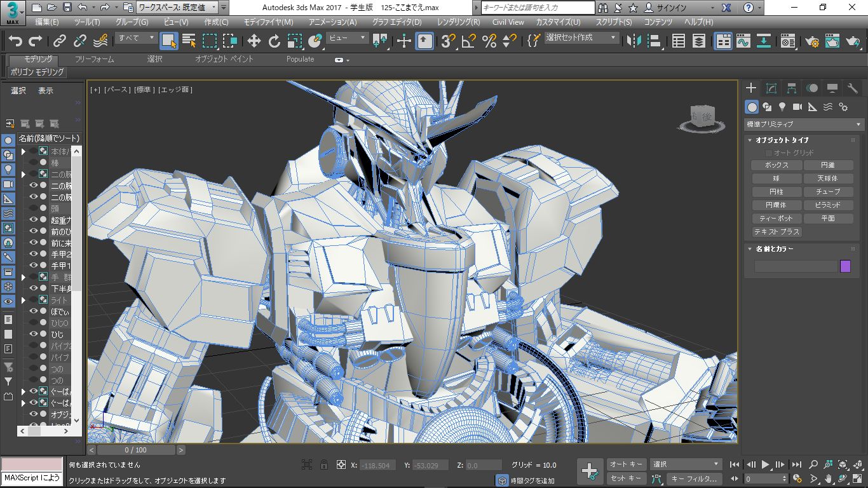Select the Lights category icon
The height and width of the screenshot is (488, 868).
[x=782, y=107]
